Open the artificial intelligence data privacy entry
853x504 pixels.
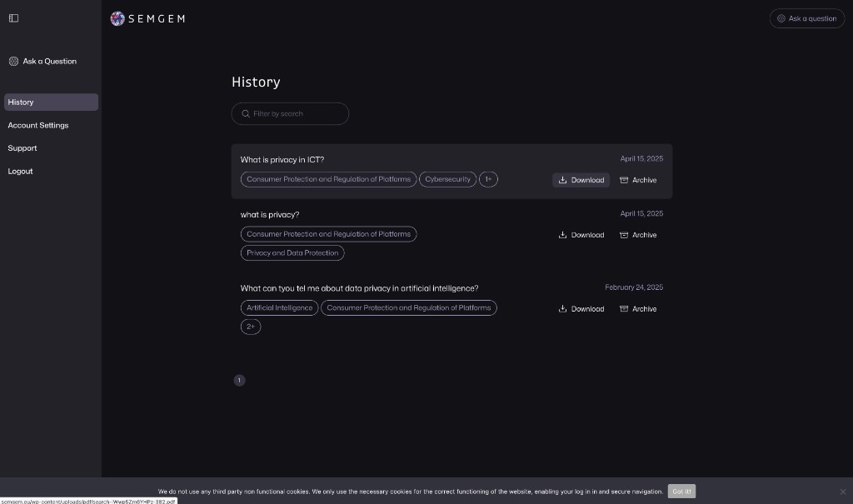360,288
